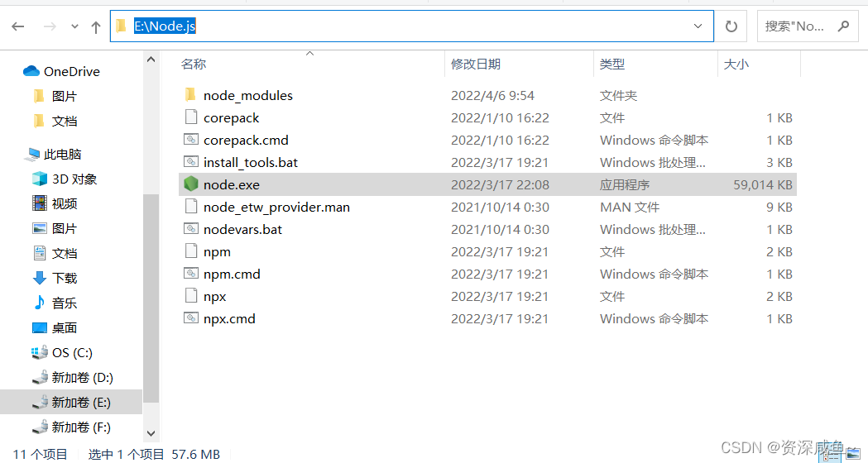Open 图片 under 此电脑

tap(65, 228)
